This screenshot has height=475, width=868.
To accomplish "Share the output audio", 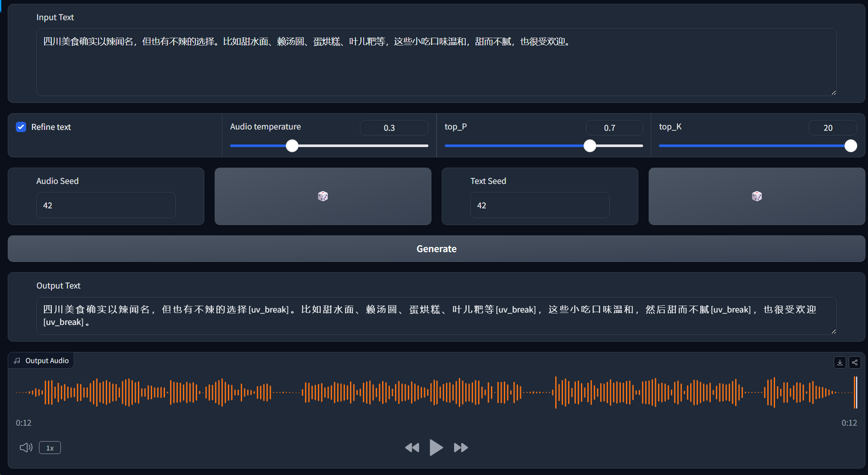I will click(855, 362).
